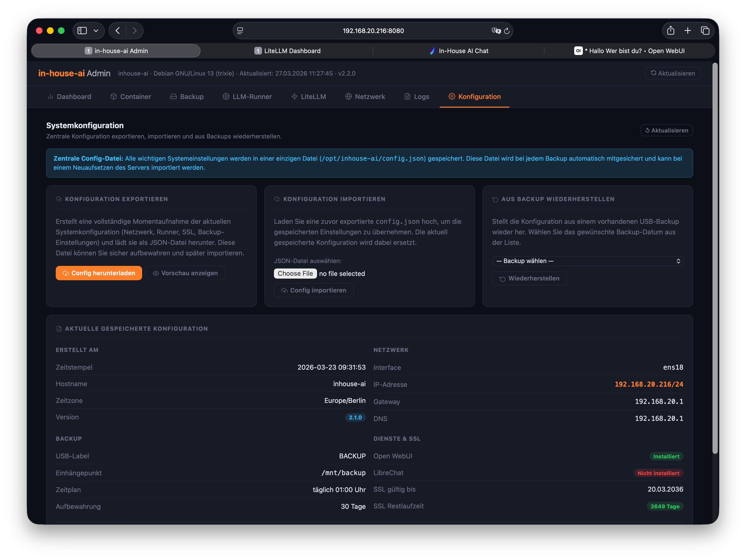Image resolution: width=746 pixels, height=560 pixels.
Task: Expand the Backup wählen dropdown
Action: [587, 261]
